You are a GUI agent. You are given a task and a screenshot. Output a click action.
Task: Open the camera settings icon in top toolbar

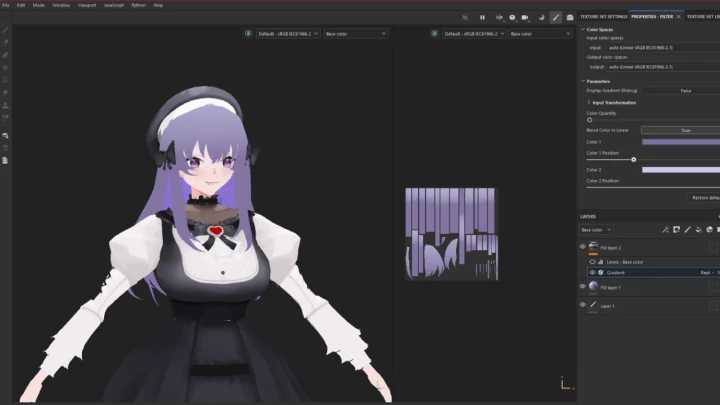tap(525, 17)
